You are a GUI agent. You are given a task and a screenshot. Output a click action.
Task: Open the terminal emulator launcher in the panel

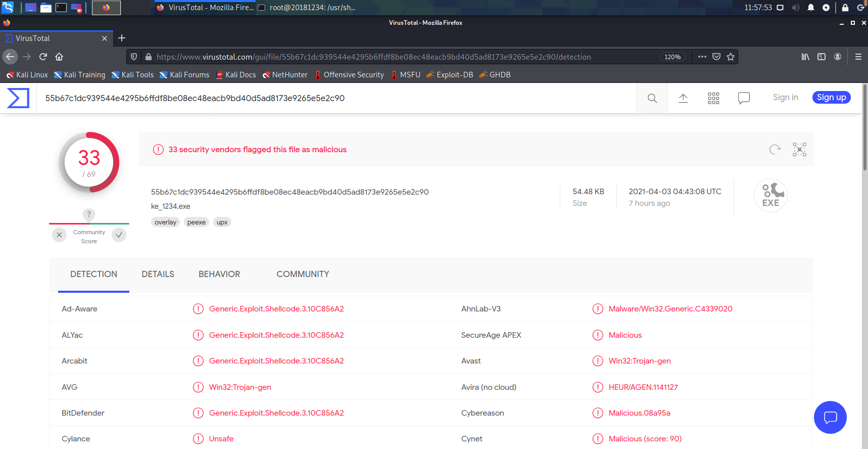tap(61, 8)
